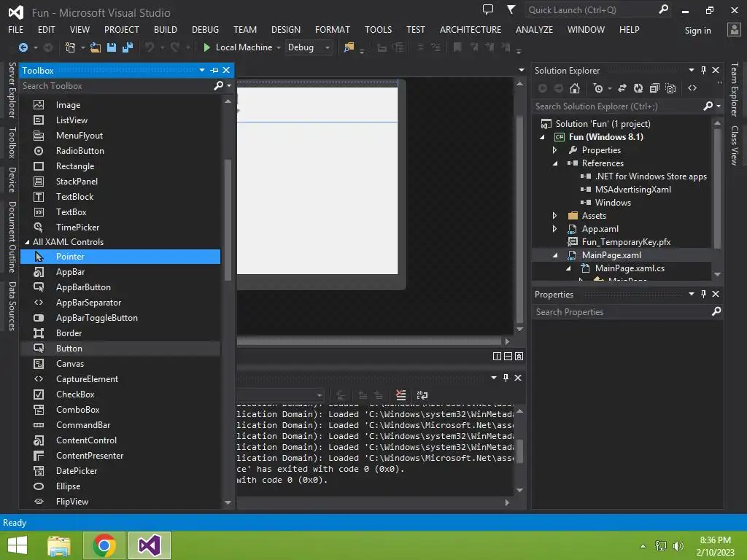The width and height of the screenshot is (747, 560).
Task: Click Sync with Active Document arrows icon
Action: click(x=622, y=88)
